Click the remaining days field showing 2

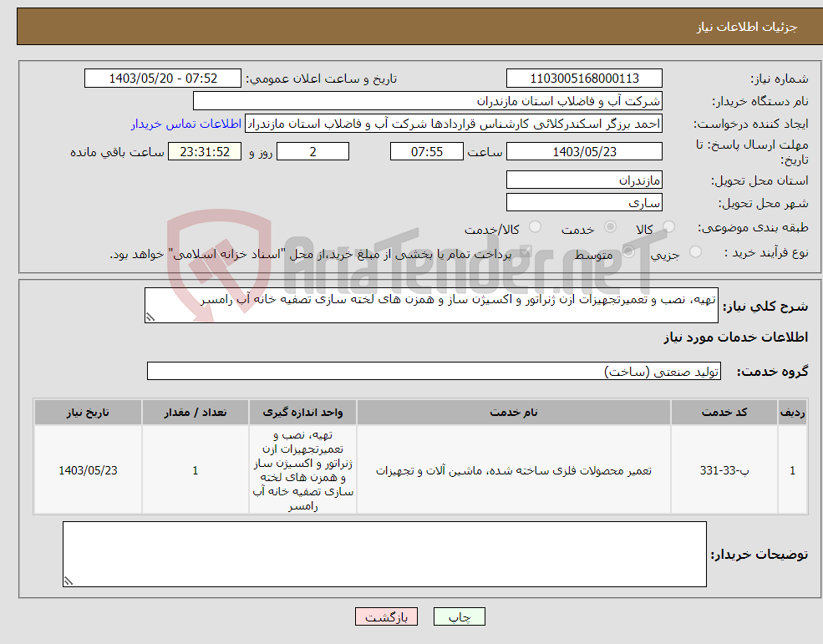312,152
